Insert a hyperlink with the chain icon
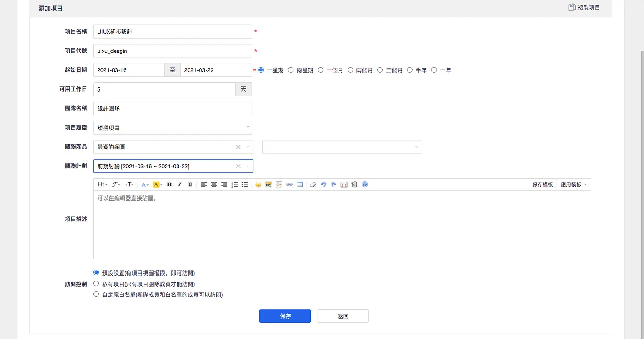This screenshot has width=644, height=339. click(289, 184)
